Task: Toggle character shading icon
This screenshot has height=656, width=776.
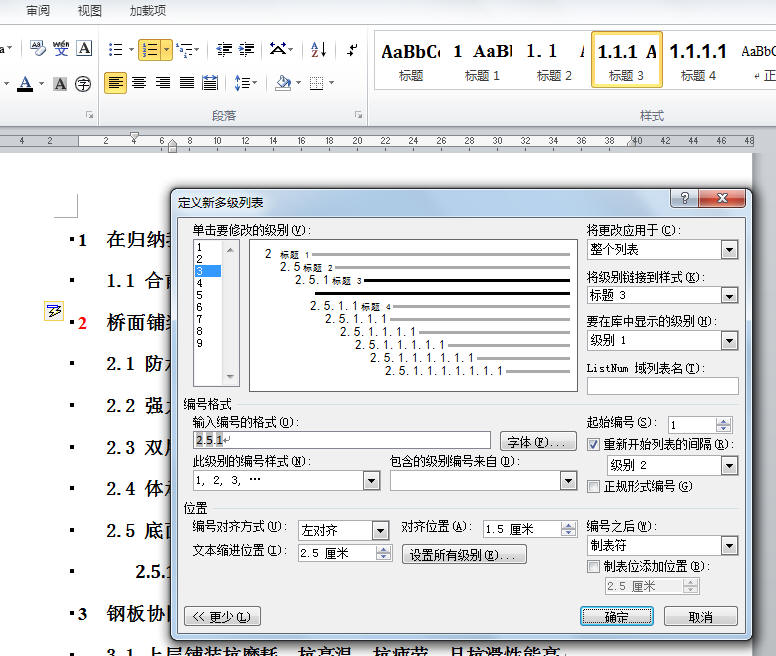Action: [60, 84]
